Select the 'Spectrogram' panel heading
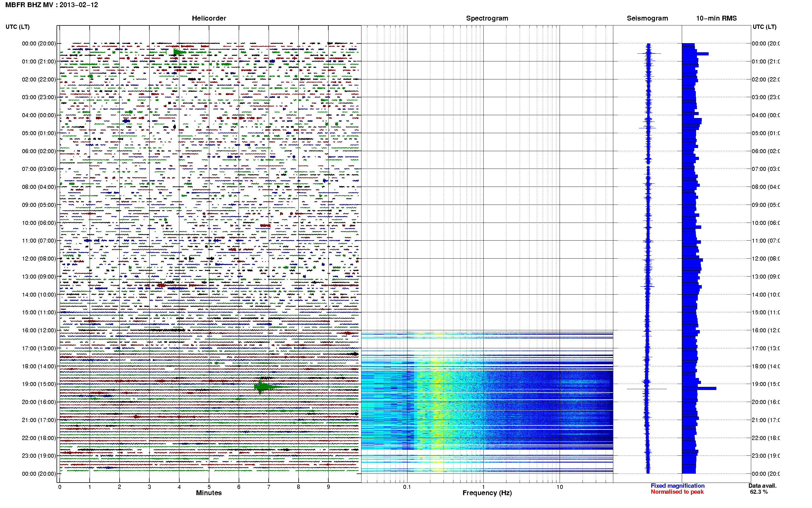The width and height of the screenshot is (812, 508). (487, 19)
